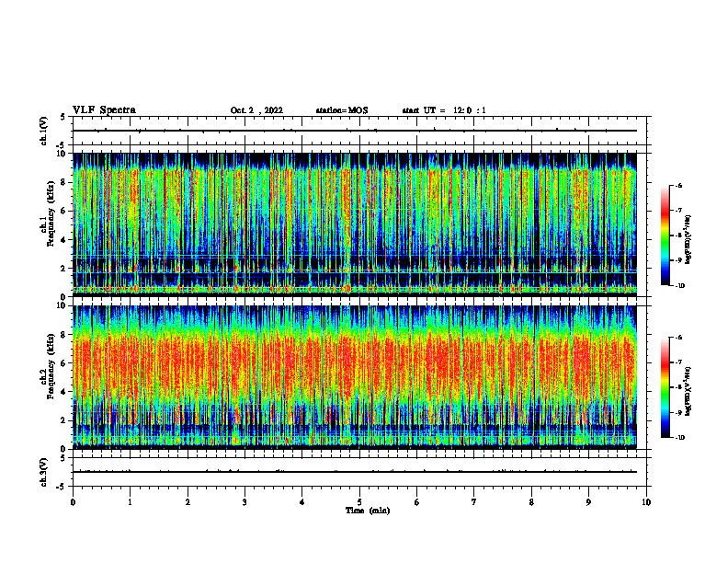Click tick label "4" on the Time axis

302,502
